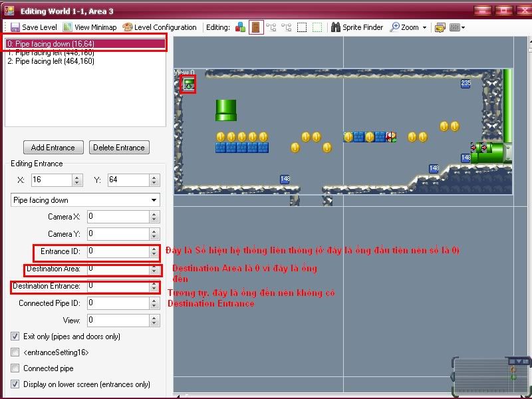Open the View Minimap tool
This screenshot has height=399, width=532.
click(90, 27)
